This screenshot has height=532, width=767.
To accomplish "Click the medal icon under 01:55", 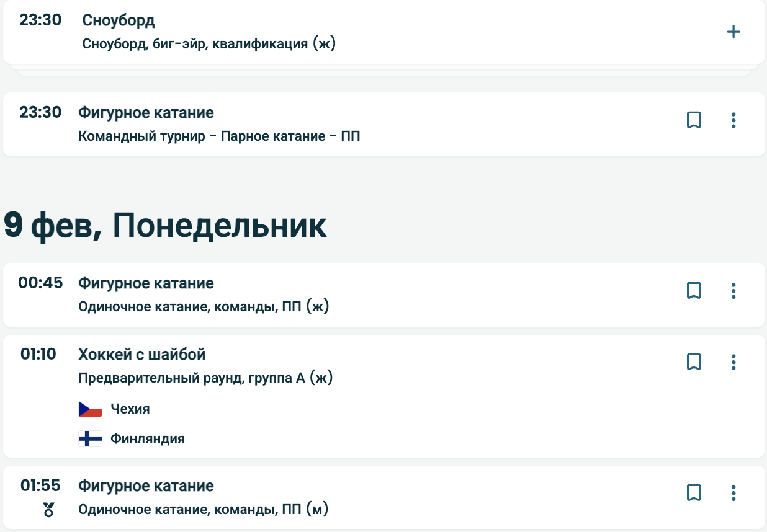I will coord(48,510).
